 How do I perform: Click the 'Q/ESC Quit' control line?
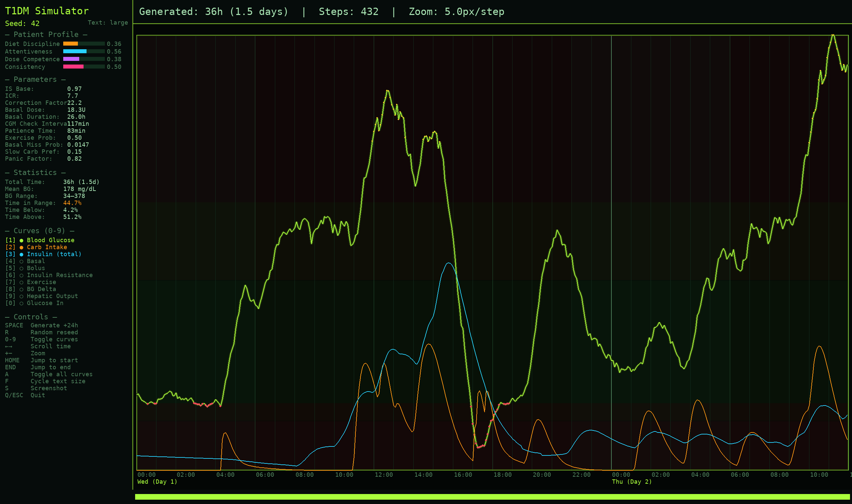(x=25, y=395)
